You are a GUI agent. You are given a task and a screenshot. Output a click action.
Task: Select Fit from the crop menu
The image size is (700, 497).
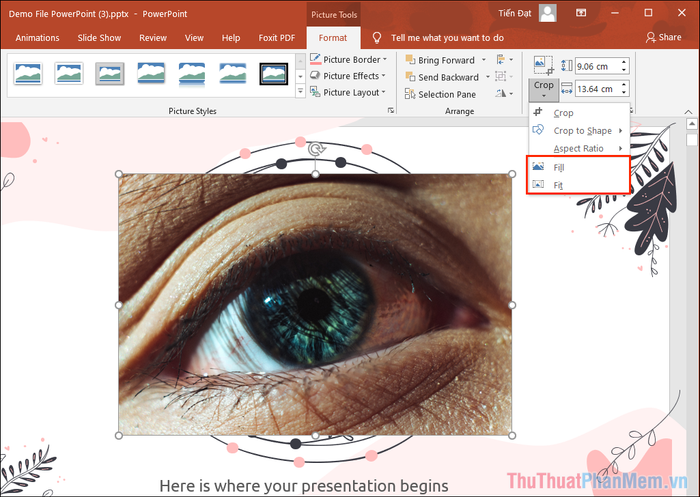pyautogui.click(x=579, y=185)
